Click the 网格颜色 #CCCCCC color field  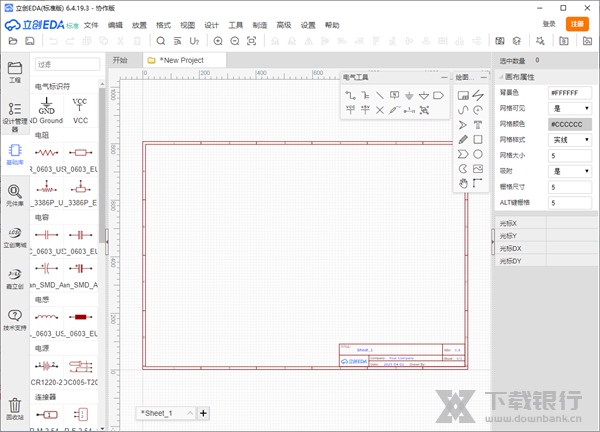[x=570, y=124]
